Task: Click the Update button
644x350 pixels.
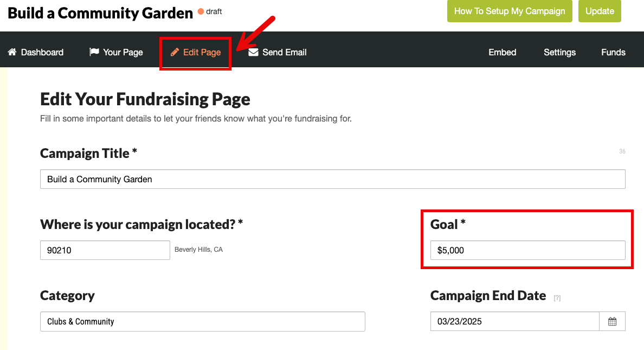Action: (600, 11)
